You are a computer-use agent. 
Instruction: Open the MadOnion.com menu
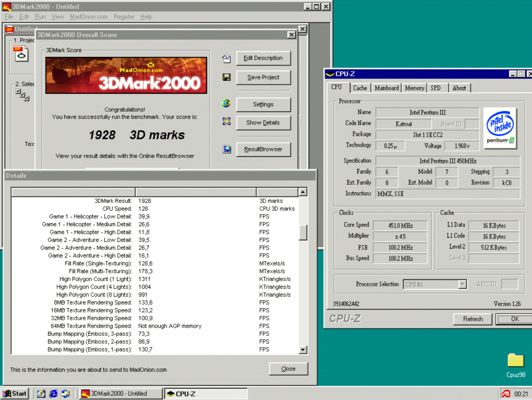point(89,17)
